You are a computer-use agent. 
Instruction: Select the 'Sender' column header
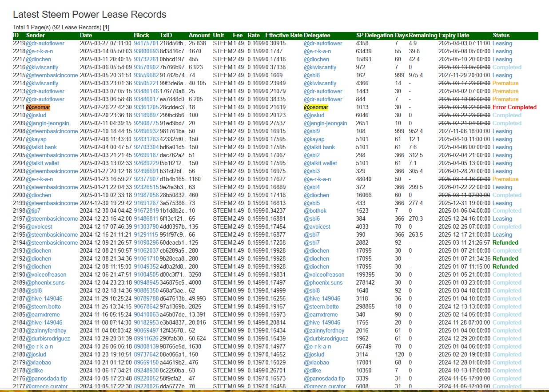pyautogui.click(x=36, y=36)
